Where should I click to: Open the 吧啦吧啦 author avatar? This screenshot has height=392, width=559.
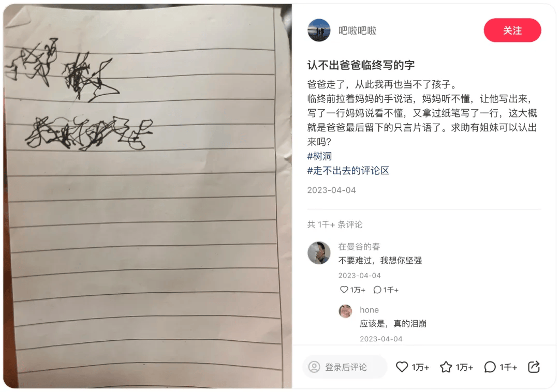pyautogui.click(x=319, y=31)
